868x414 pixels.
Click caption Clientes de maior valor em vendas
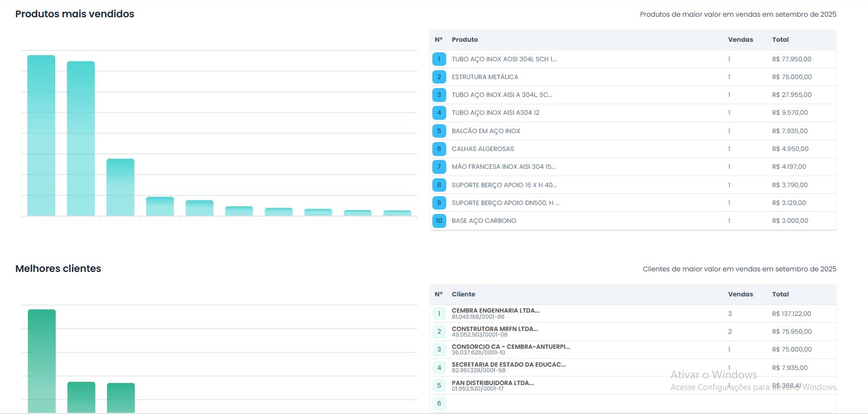pos(740,269)
